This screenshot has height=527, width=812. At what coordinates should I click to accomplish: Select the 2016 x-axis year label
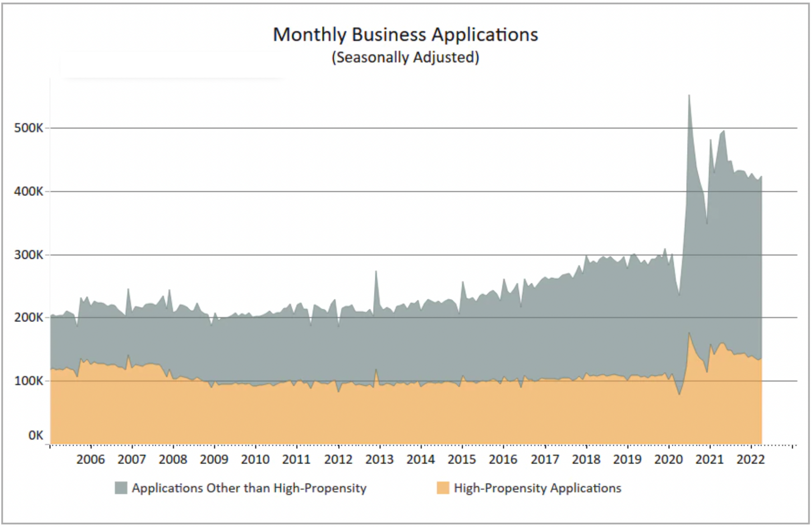point(503,459)
